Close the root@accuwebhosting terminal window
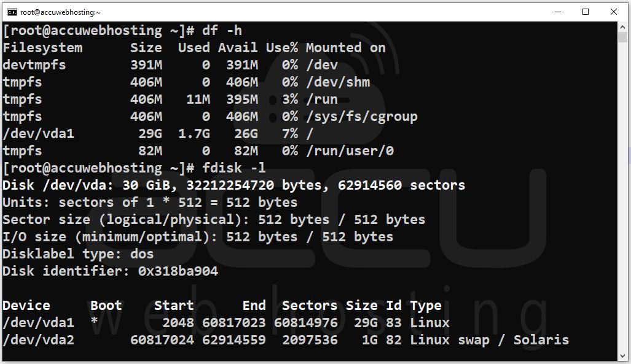The width and height of the screenshot is (631, 364). [614, 12]
